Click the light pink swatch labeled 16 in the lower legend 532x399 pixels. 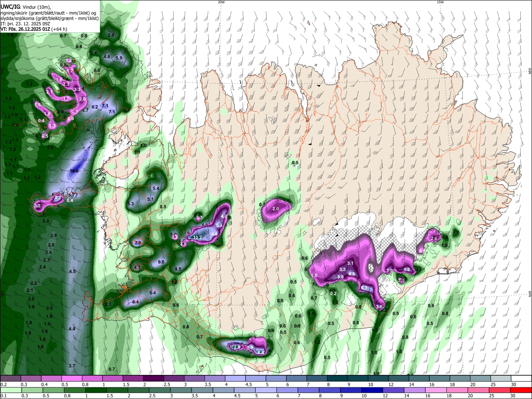436,390
